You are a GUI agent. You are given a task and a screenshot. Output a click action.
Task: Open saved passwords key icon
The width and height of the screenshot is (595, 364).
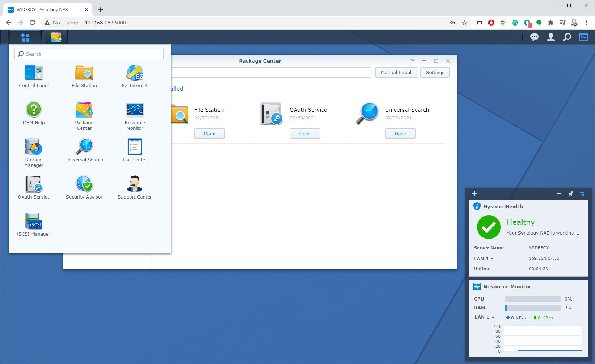pyautogui.click(x=453, y=23)
